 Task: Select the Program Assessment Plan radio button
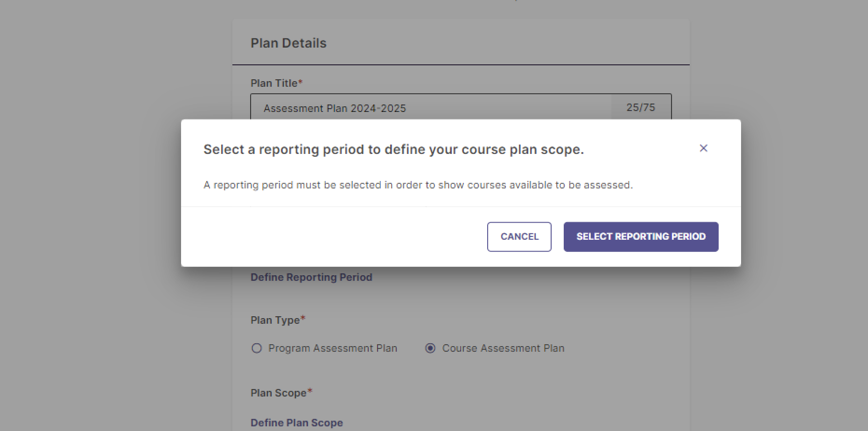257,348
